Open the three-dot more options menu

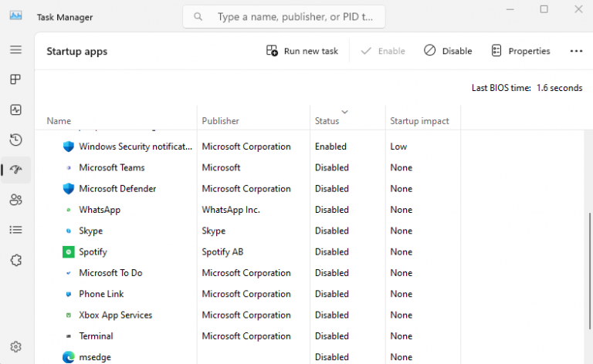pos(576,51)
